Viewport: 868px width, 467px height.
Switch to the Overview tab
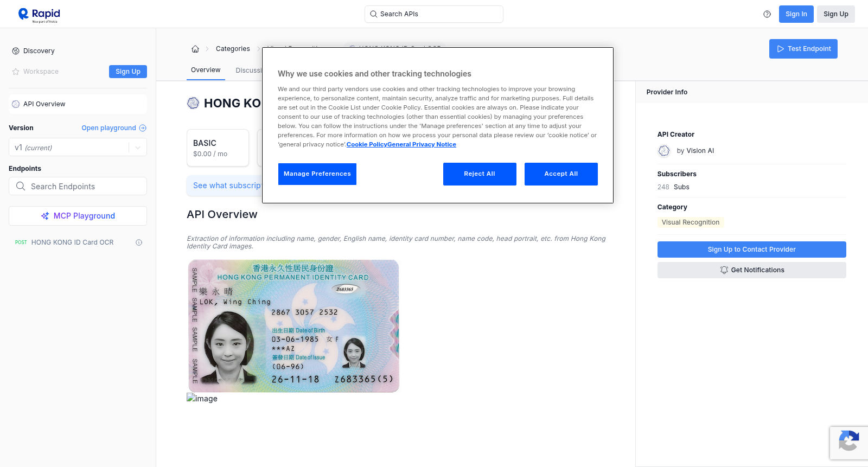[x=206, y=70]
